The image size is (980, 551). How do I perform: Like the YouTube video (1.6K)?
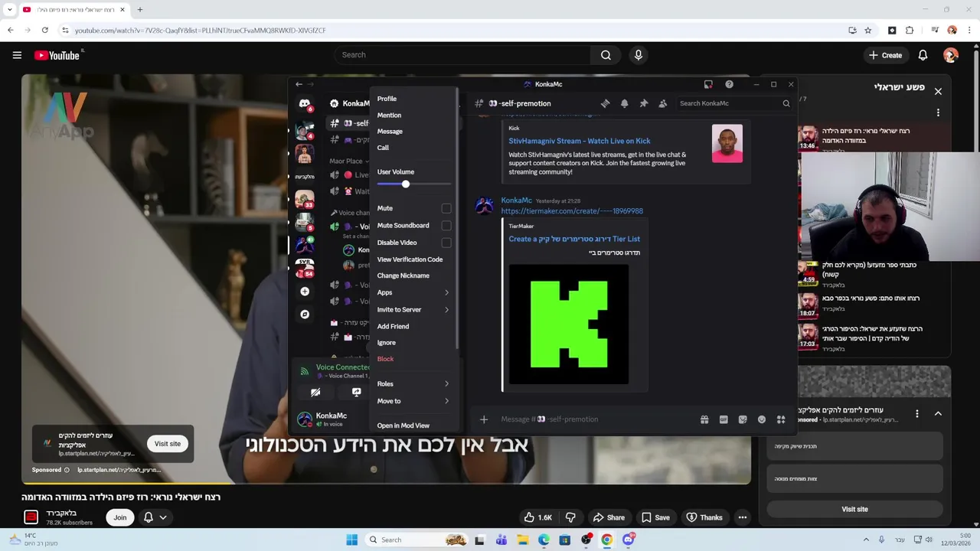(x=537, y=517)
